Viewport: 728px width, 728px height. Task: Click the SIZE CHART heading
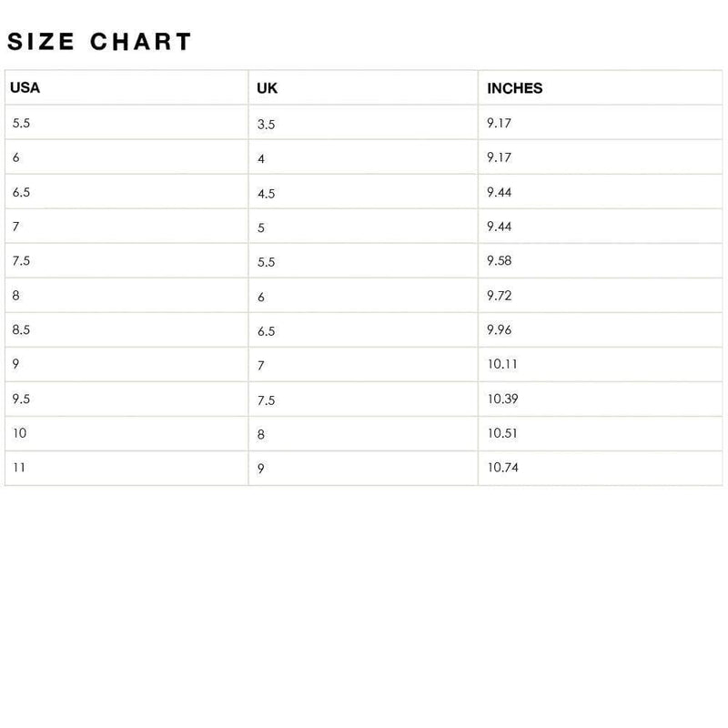click(99, 41)
